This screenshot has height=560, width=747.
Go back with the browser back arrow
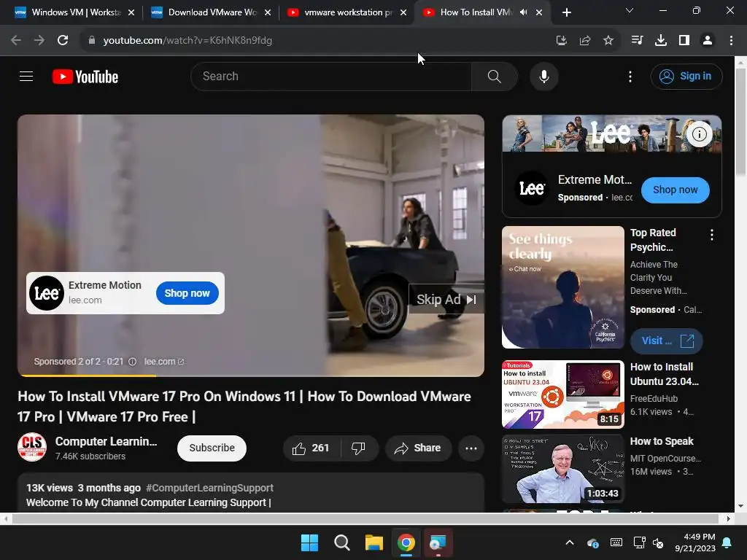[x=16, y=41]
